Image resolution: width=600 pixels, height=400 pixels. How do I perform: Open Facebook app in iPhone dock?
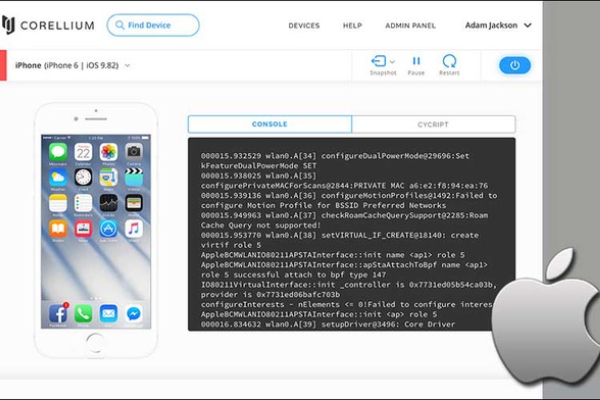coord(58,314)
